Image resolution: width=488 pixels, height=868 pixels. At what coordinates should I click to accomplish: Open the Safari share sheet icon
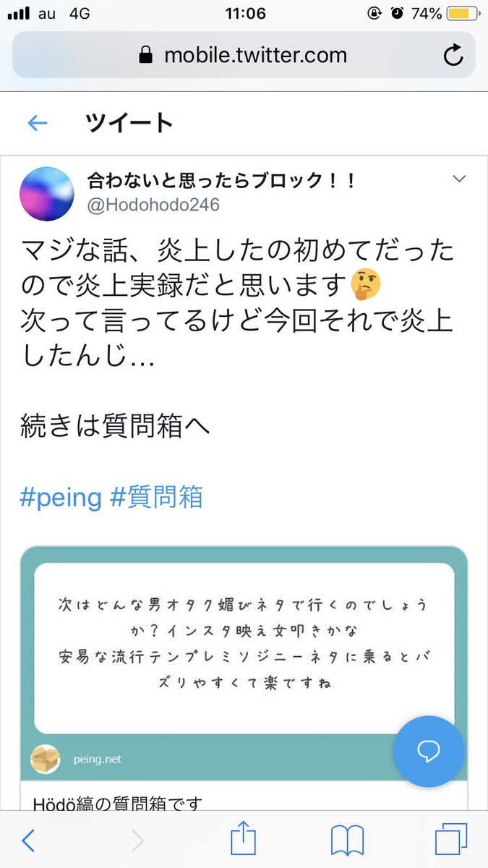(x=244, y=839)
